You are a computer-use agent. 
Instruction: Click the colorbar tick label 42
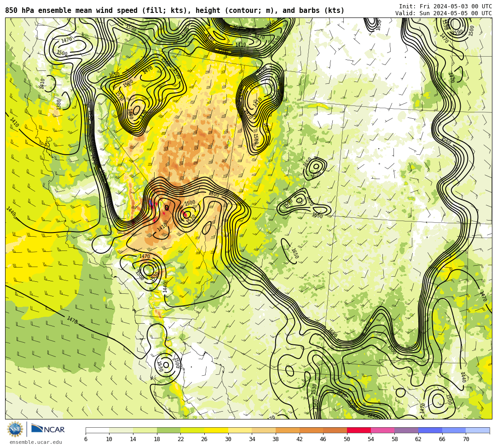click(300, 439)
